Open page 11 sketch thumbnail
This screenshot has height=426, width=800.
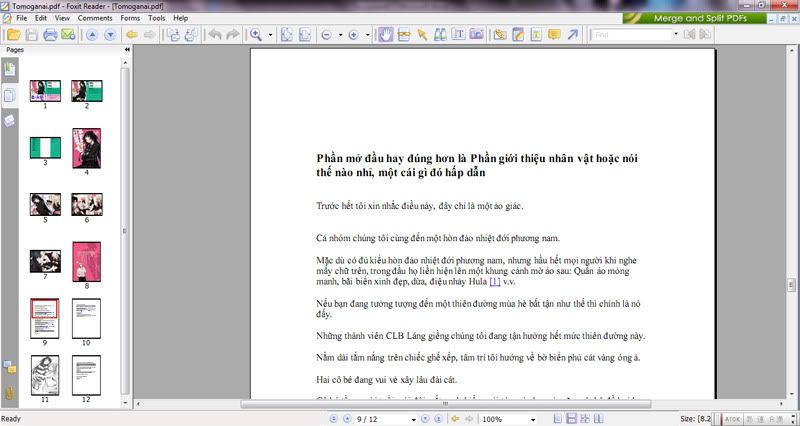(x=45, y=375)
